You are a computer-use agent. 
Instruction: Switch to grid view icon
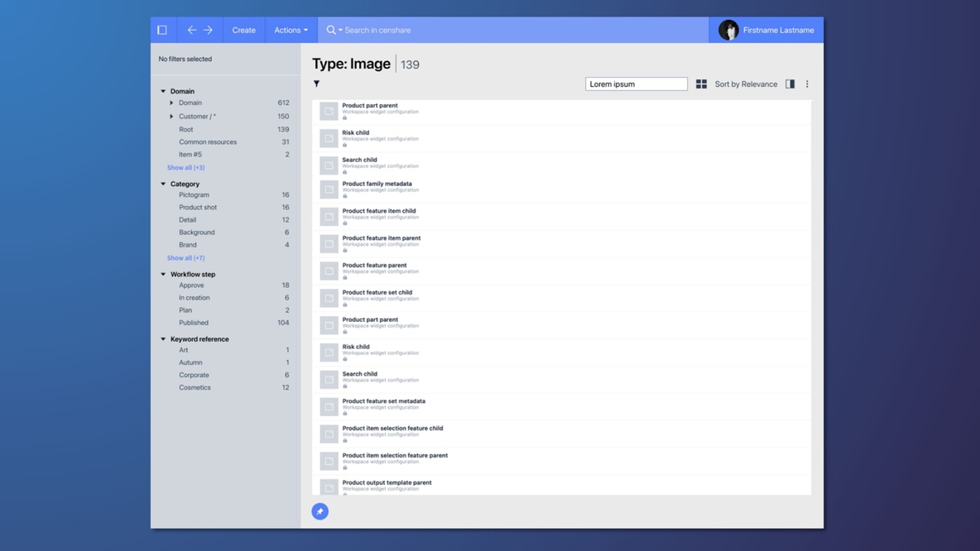701,84
